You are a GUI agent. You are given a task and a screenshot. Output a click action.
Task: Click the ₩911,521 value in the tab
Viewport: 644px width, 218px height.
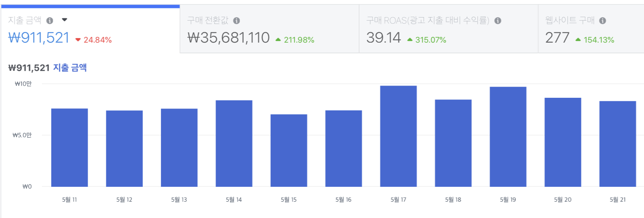coord(39,38)
